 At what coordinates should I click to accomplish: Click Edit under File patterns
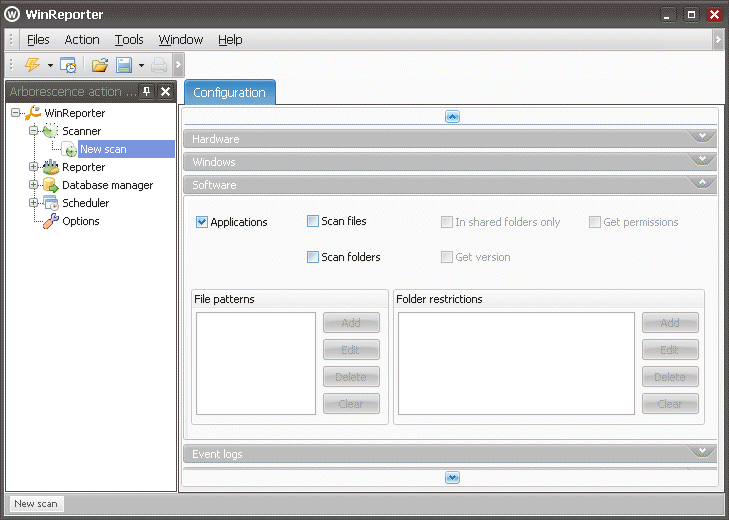pos(351,349)
